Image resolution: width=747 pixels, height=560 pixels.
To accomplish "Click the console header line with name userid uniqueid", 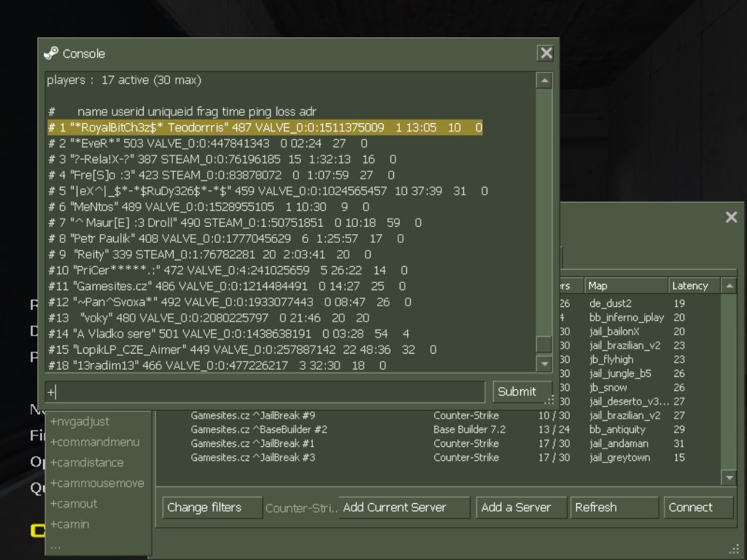I will pos(182,112).
